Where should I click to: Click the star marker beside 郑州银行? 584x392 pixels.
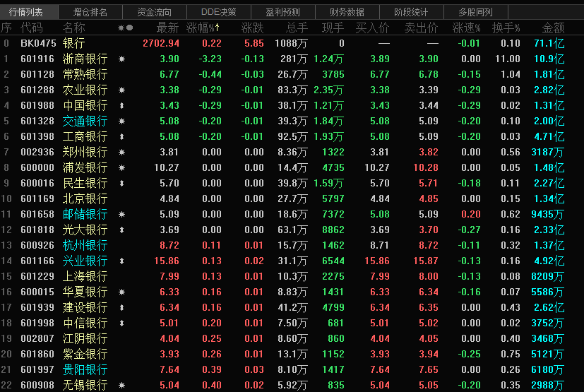pos(121,153)
